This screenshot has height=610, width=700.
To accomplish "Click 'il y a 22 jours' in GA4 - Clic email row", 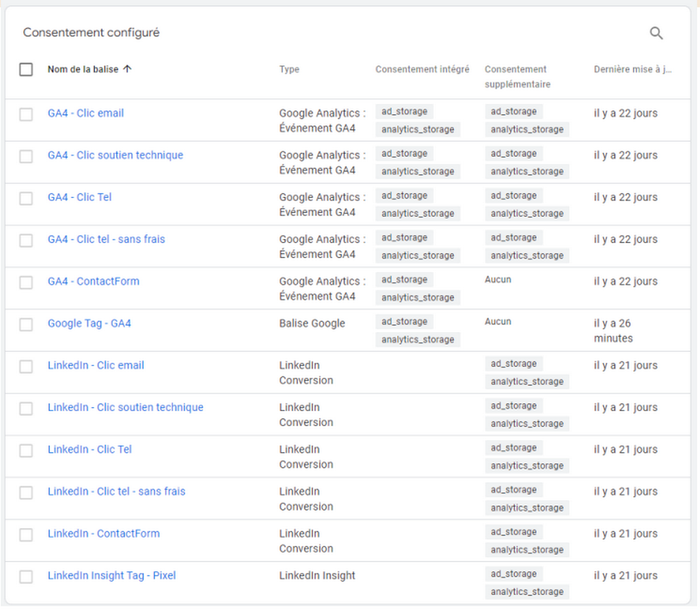I will tap(625, 113).
